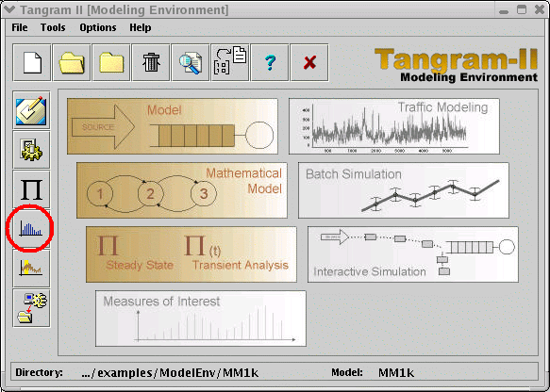Click the Traffic Modeling thumbnail

tap(394, 126)
